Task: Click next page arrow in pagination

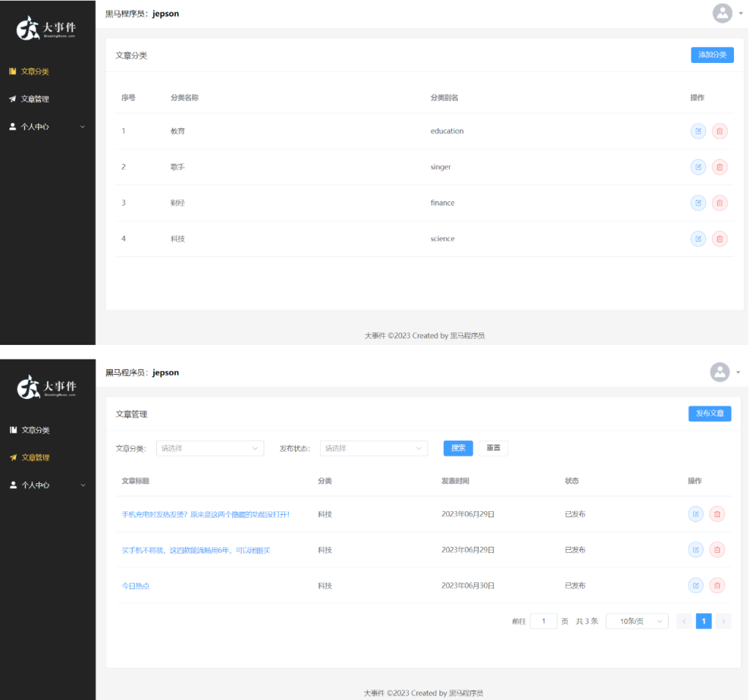Action: click(x=723, y=622)
